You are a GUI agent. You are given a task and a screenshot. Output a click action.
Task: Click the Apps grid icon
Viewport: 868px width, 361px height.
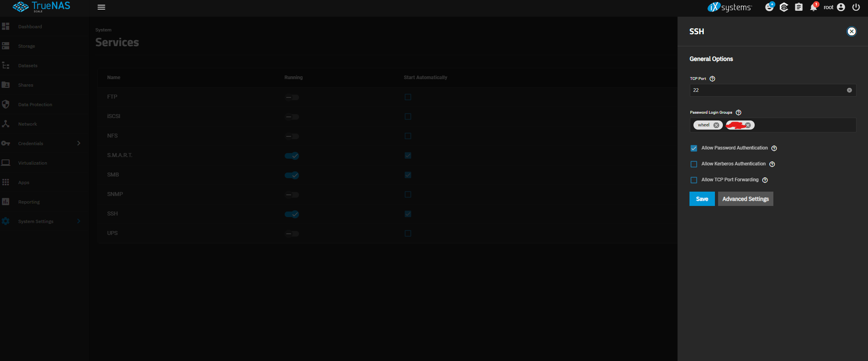click(x=6, y=182)
